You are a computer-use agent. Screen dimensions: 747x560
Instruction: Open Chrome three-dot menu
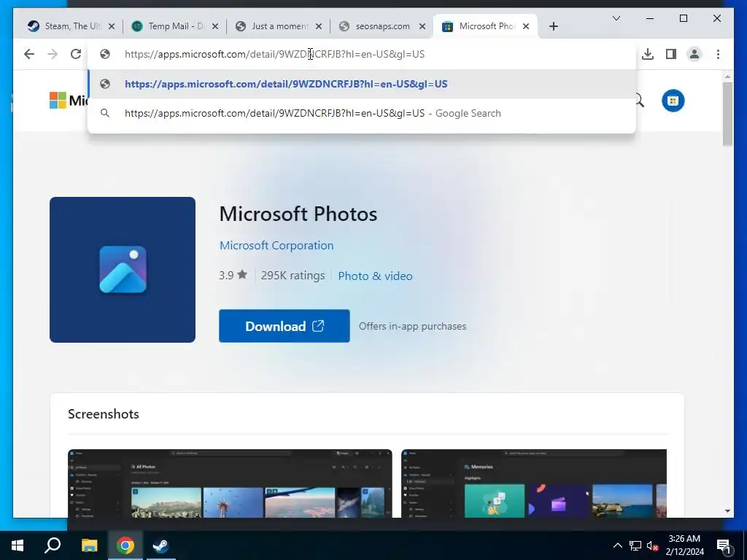click(718, 54)
